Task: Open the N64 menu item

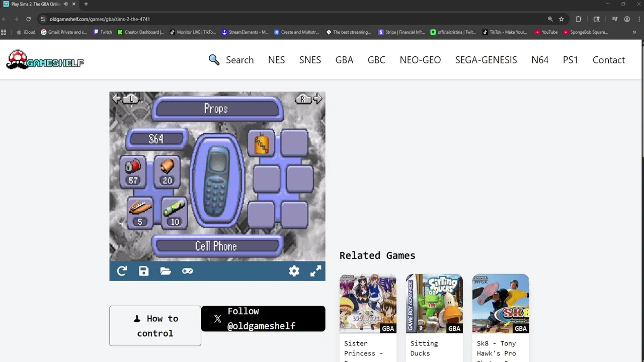Action: (x=540, y=60)
